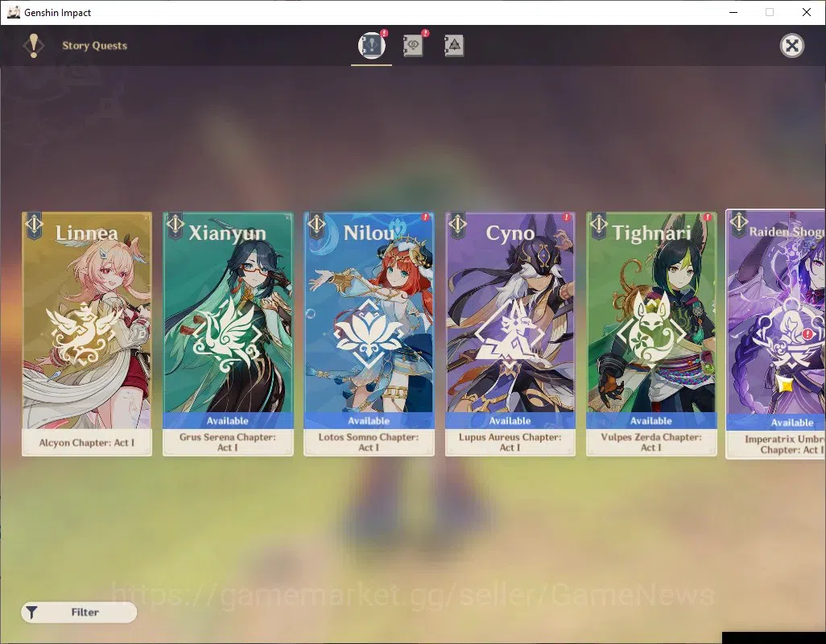Switch to the third quest category tab
The height and width of the screenshot is (644, 826).
(x=453, y=46)
